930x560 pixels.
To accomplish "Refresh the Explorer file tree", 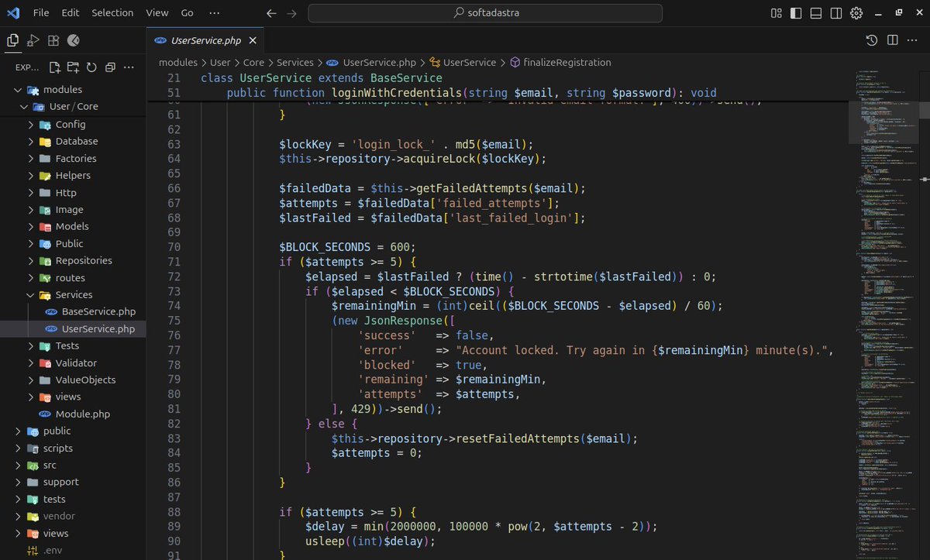I will (x=91, y=67).
